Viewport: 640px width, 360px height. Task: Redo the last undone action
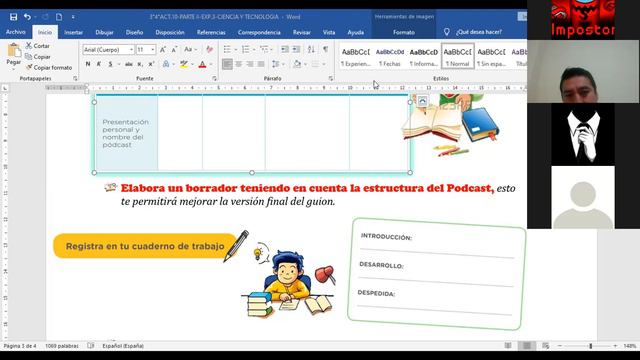45,17
